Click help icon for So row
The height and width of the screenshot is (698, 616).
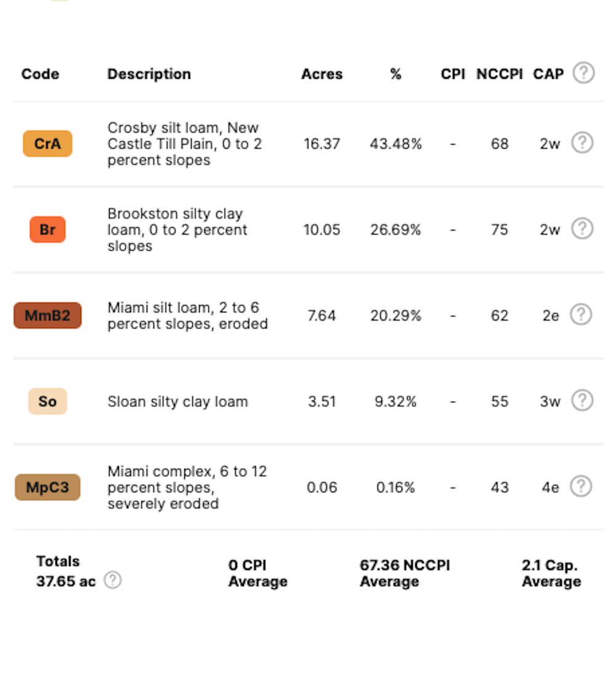click(x=582, y=401)
